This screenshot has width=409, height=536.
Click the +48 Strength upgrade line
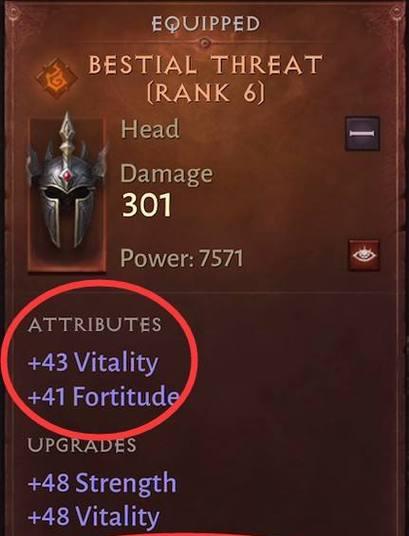tap(102, 483)
